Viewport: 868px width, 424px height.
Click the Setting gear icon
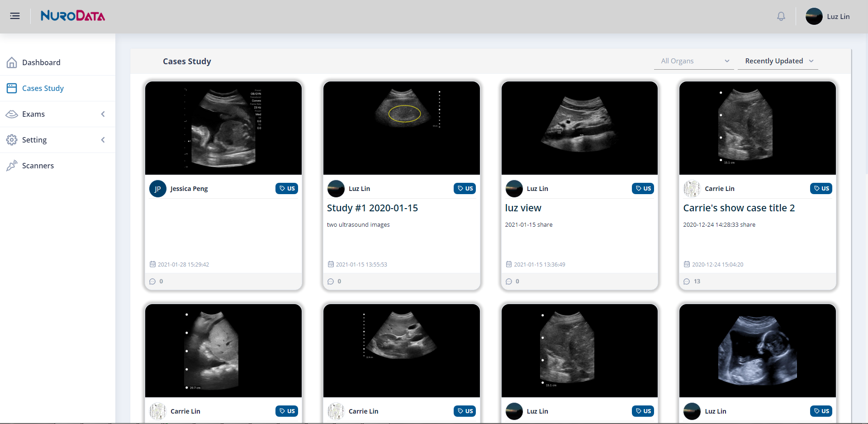12,140
